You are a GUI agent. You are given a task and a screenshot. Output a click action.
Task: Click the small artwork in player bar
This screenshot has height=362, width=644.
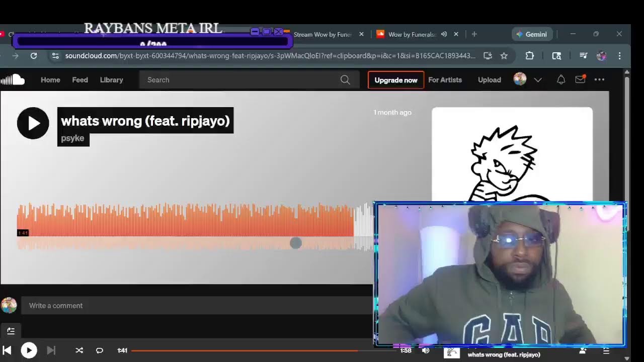pos(452,353)
